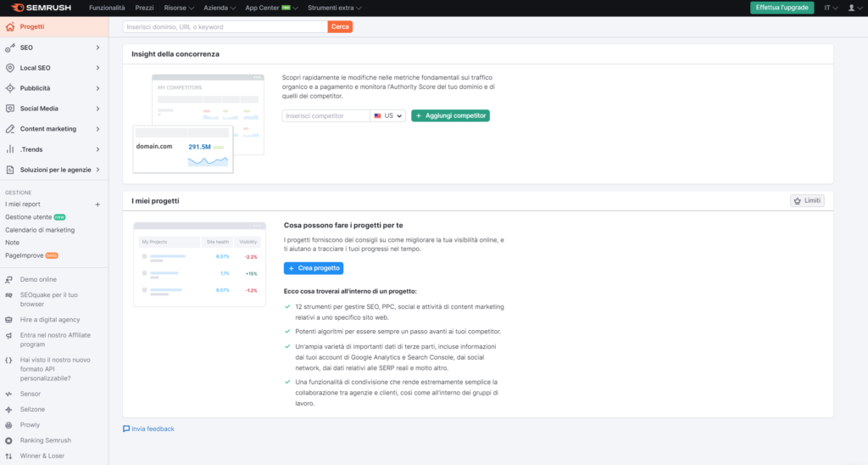Open the IT language dropdown

click(x=831, y=8)
